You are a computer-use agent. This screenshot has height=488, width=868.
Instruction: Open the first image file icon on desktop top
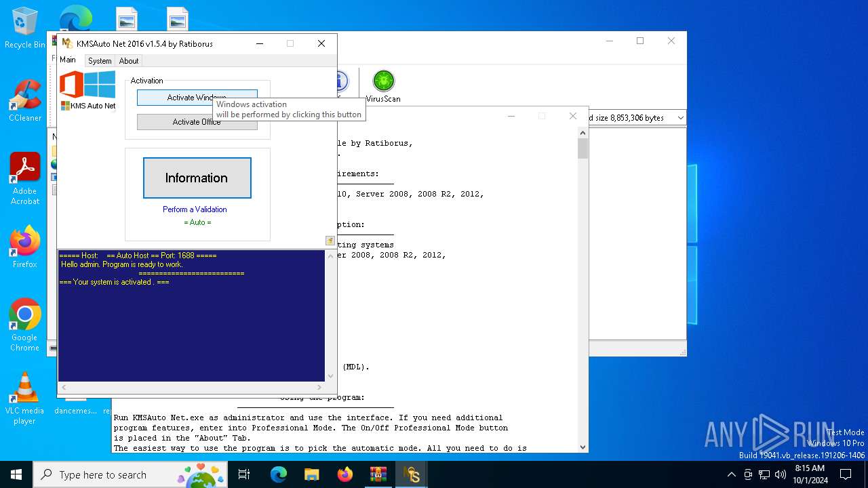click(126, 18)
